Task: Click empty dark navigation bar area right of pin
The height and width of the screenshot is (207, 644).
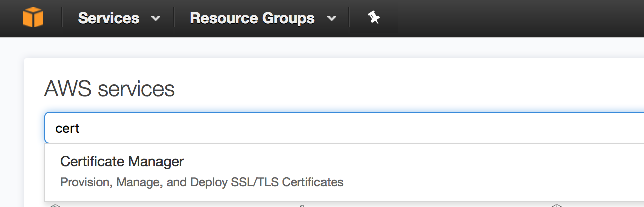Action: click(x=502, y=18)
